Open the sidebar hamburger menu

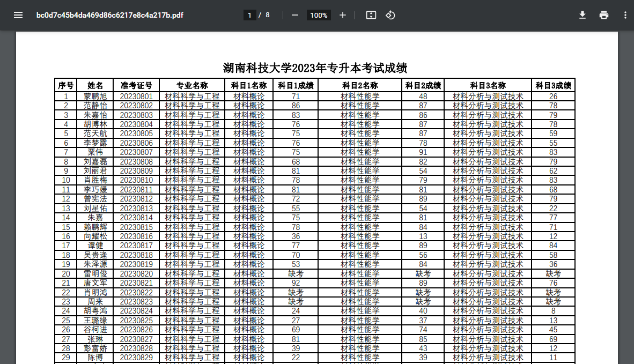pyautogui.click(x=18, y=16)
